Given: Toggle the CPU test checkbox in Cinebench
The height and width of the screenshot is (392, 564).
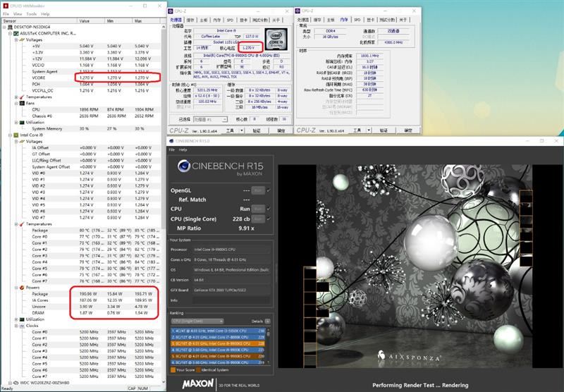Looking at the screenshot, I should (x=269, y=209).
